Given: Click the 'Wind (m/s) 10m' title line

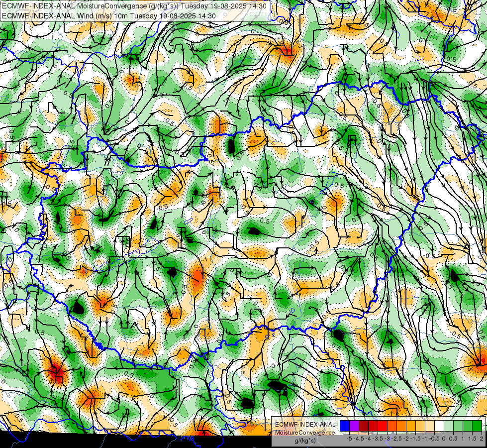Looking at the screenshot, I should [109, 16].
